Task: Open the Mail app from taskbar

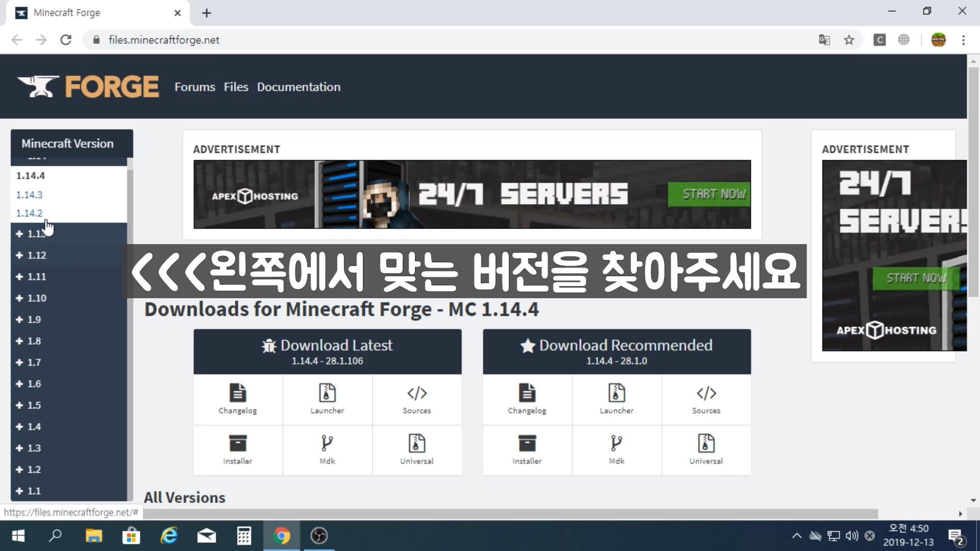Action: (207, 536)
